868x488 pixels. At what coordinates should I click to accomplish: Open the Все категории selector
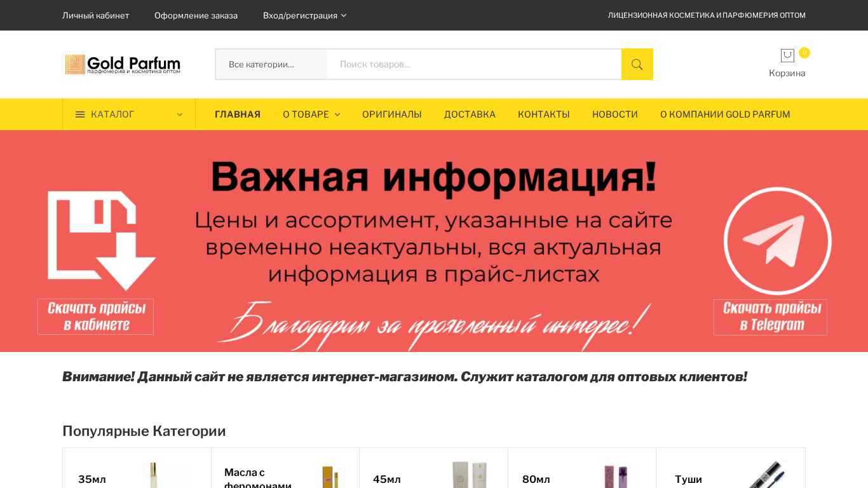coord(271,64)
